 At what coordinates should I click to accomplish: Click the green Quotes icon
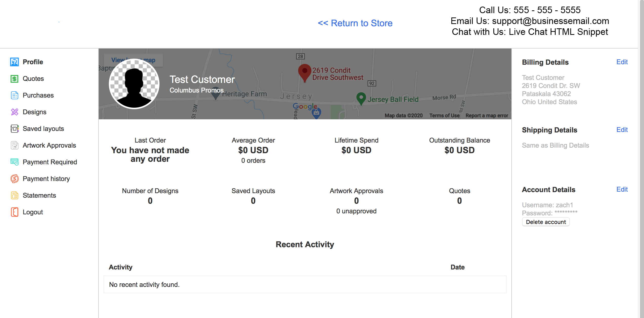(14, 79)
